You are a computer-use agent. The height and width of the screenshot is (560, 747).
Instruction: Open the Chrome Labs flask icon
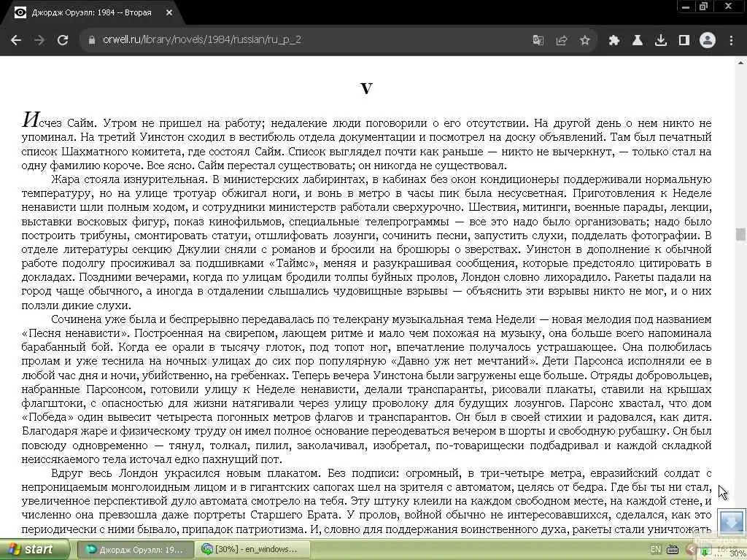(x=638, y=41)
